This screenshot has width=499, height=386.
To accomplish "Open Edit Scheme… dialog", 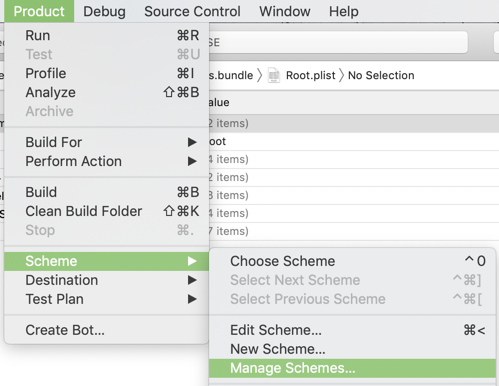I will [x=353, y=330].
